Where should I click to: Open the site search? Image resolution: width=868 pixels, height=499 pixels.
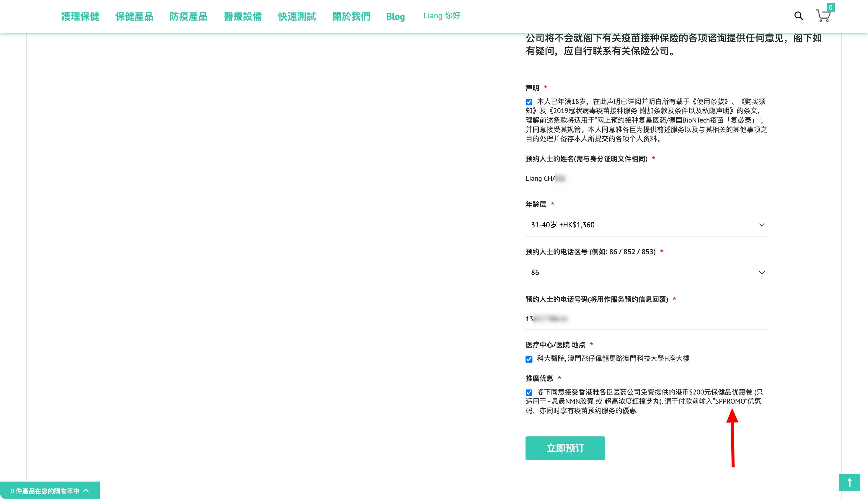(798, 16)
